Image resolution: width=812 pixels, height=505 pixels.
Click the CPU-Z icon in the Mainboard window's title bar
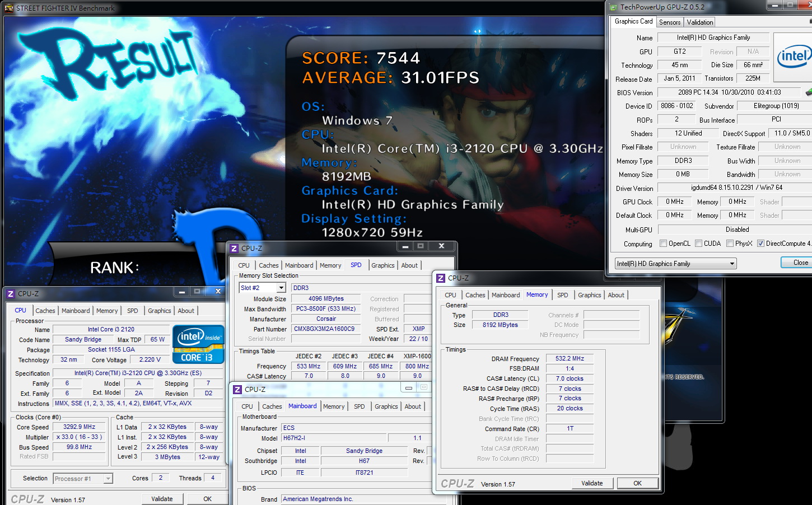click(237, 389)
